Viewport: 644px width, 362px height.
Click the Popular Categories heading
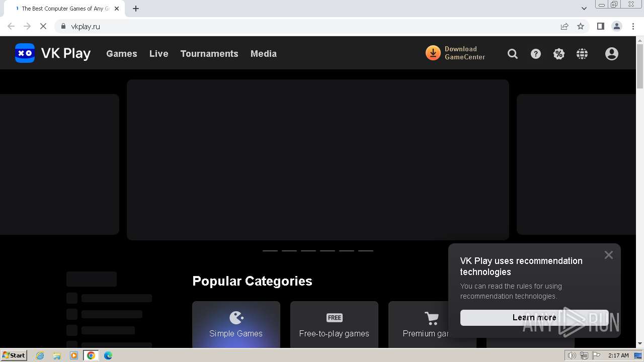click(253, 281)
